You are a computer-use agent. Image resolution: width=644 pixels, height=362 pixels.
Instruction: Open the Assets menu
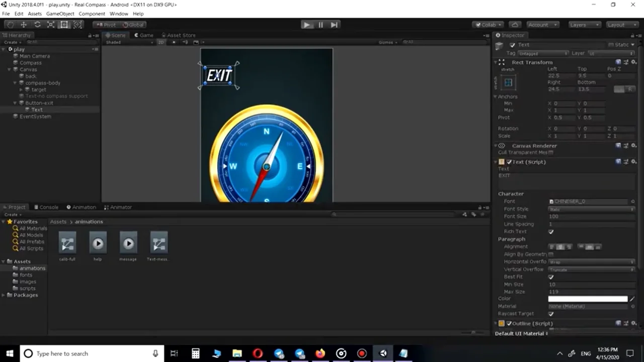click(x=35, y=14)
